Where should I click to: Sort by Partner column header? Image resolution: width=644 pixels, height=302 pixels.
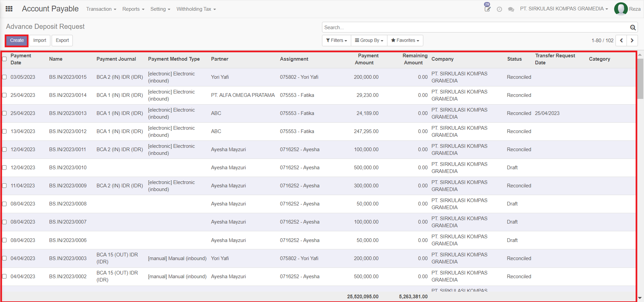[x=220, y=59]
